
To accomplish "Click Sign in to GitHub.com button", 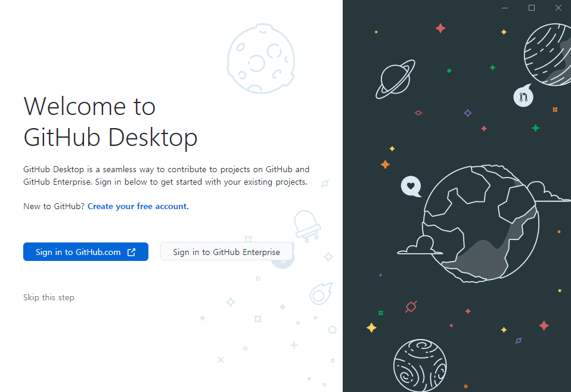I will pos(86,252).
